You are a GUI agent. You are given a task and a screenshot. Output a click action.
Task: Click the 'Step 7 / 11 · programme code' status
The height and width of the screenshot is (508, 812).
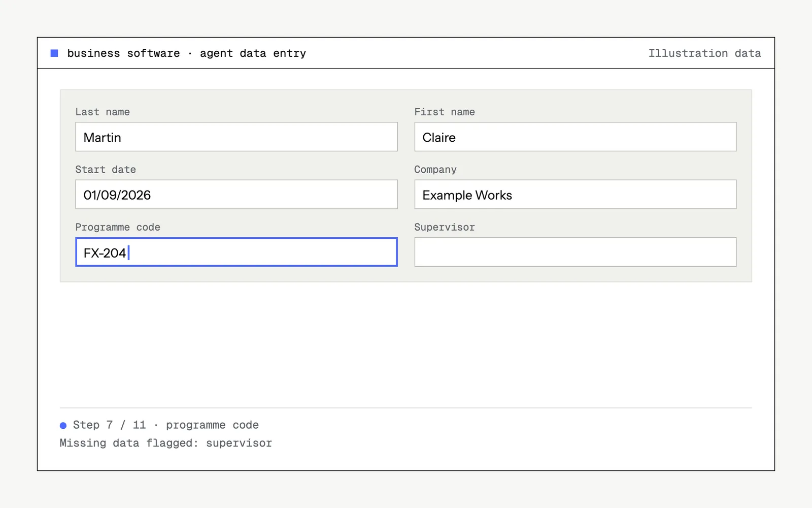click(166, 425)
